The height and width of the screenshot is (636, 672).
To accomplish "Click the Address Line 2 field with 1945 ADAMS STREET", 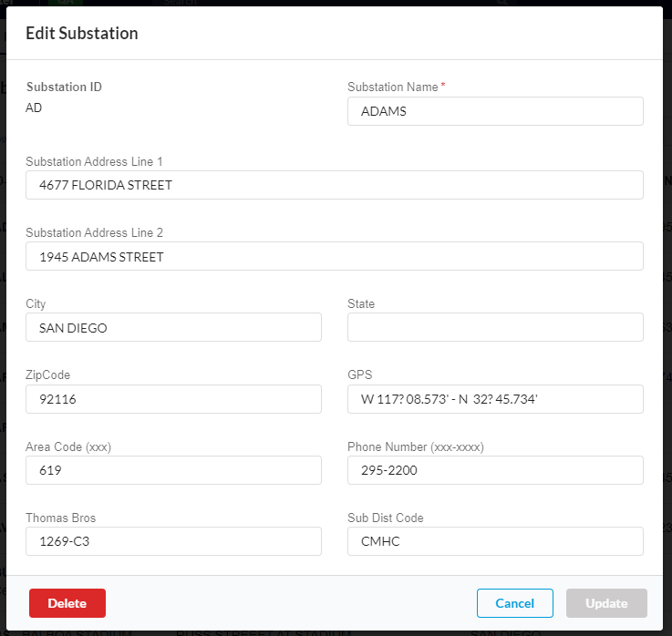I will [x=335, y=257].
